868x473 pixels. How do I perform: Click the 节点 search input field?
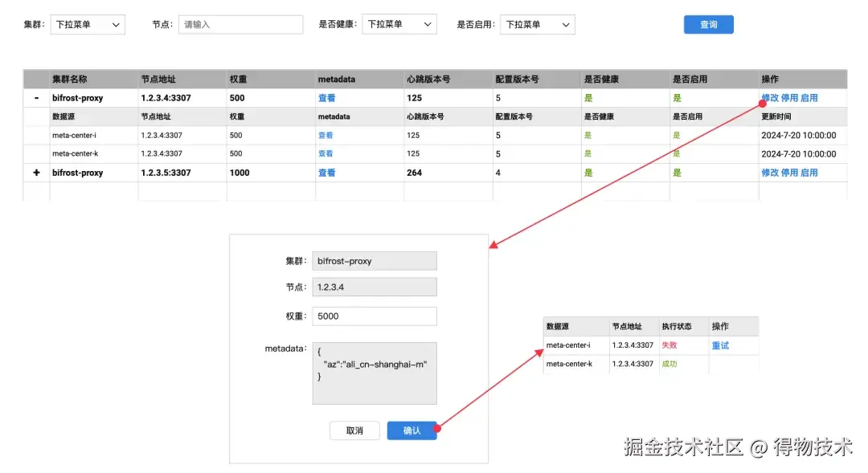click(x=240, y=24)
